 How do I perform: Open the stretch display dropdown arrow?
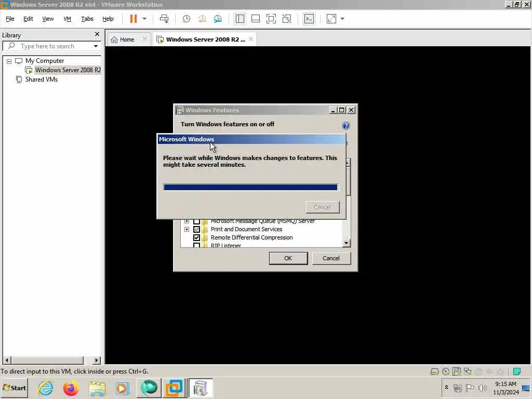point(342,19)
